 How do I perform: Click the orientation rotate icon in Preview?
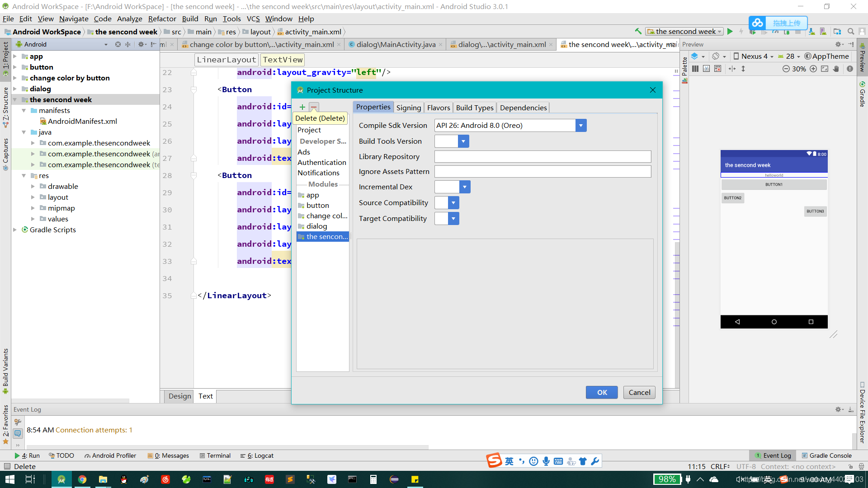(716, 56)
